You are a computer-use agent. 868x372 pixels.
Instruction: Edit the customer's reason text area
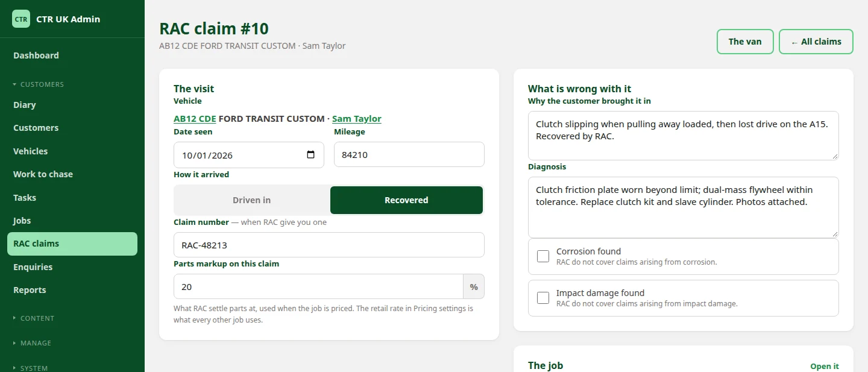[x=684, y=136]
